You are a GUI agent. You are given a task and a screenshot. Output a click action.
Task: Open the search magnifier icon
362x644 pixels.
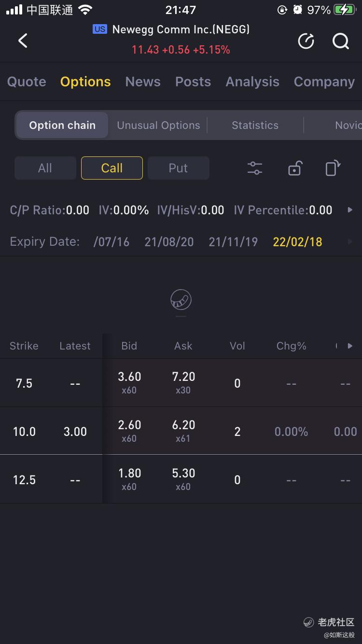coord(341,42)
